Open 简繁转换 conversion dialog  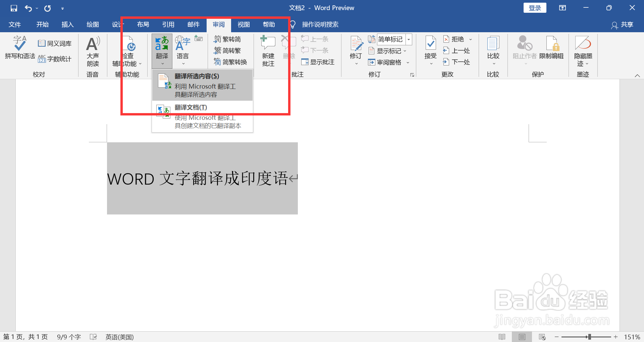pyautogui.click(x=230, y=62)
